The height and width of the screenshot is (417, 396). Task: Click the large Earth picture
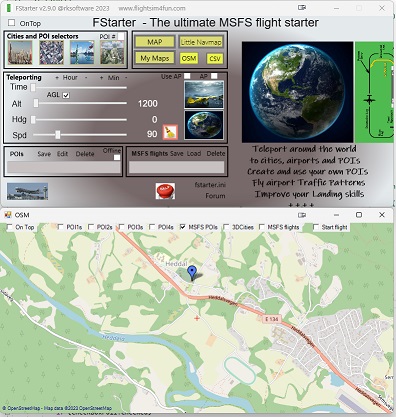coord(297,92)
